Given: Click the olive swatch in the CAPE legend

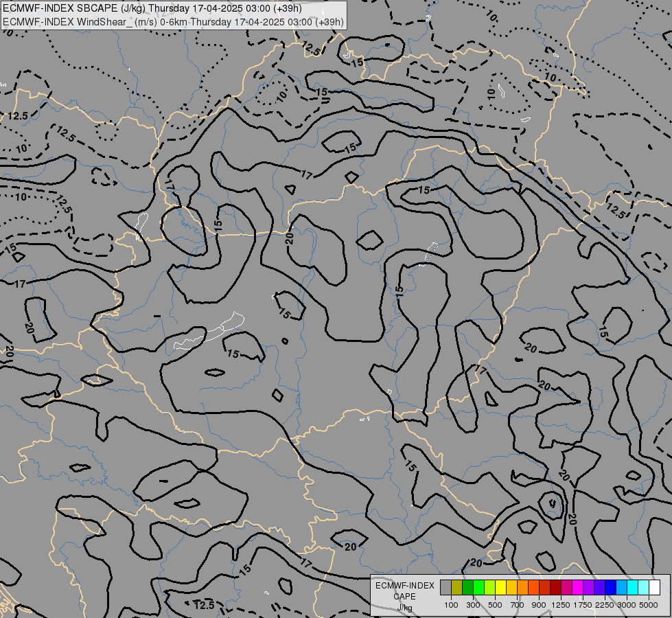Looking at the screenshot, I should [x=456, y=587].
